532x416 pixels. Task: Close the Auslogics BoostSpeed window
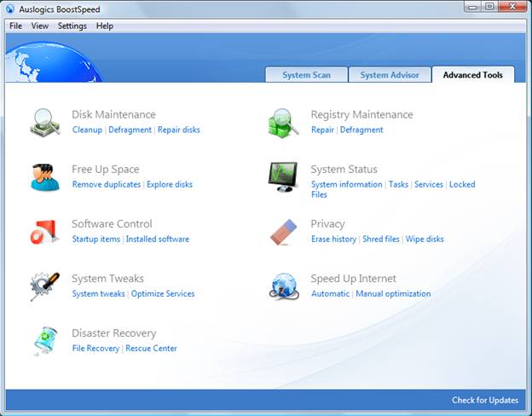click(x=513, y=7)
